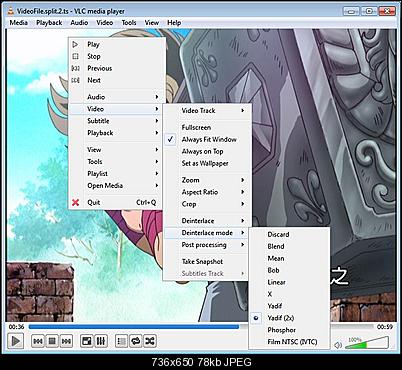Select the Linear deinterlace mode

coord(289,282)
